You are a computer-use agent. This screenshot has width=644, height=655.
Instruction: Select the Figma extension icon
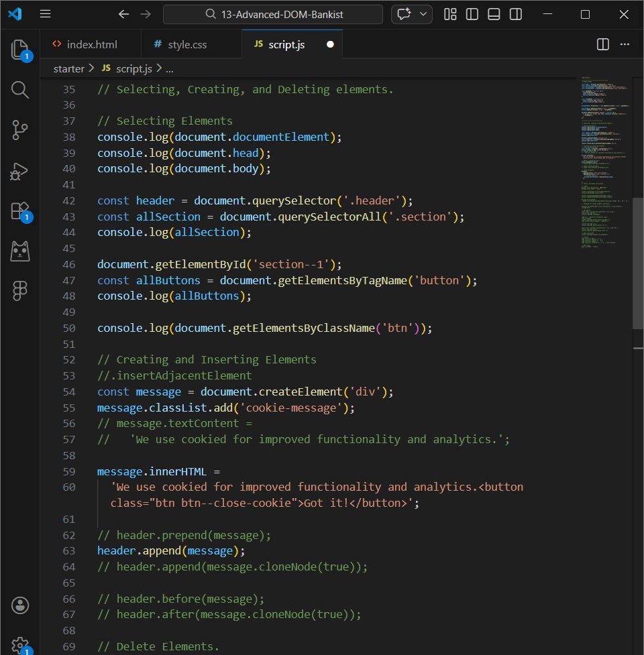[x=20, y=290]
